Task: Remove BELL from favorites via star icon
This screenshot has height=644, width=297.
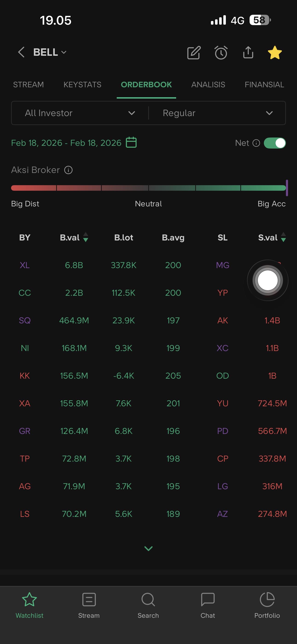Action: (x=274, y=53)
